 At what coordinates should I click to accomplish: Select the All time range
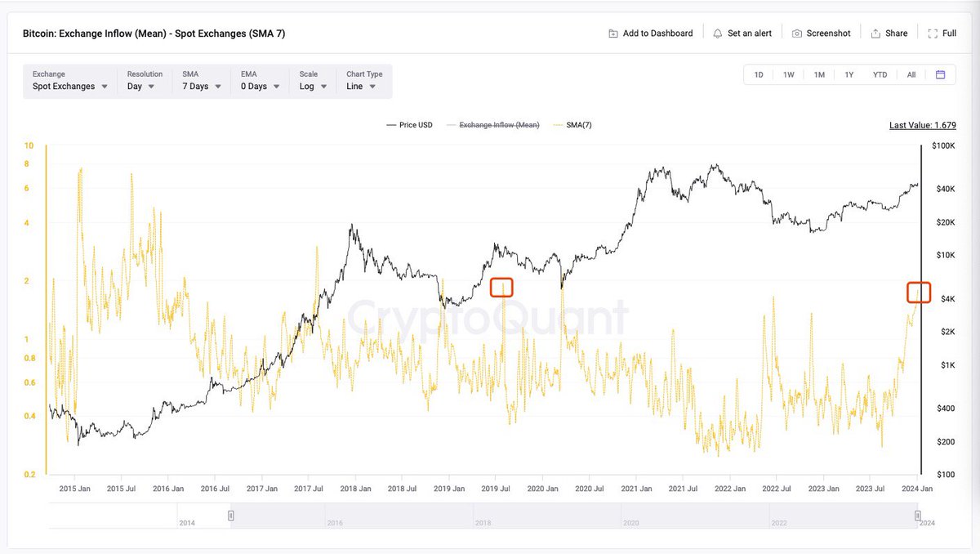(911, 74)
